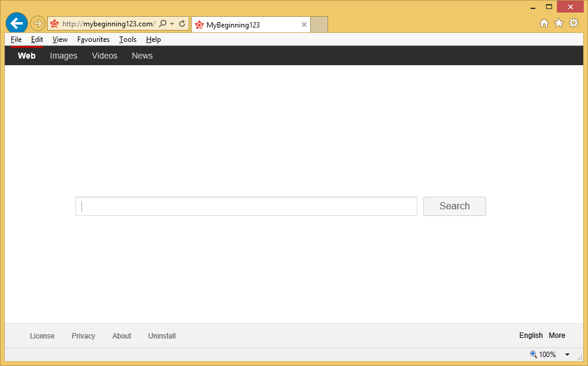Expand the address bar dropdown arrow
Image resolution: width=588 pixels, height=366 pixels.
click(172, 24)
